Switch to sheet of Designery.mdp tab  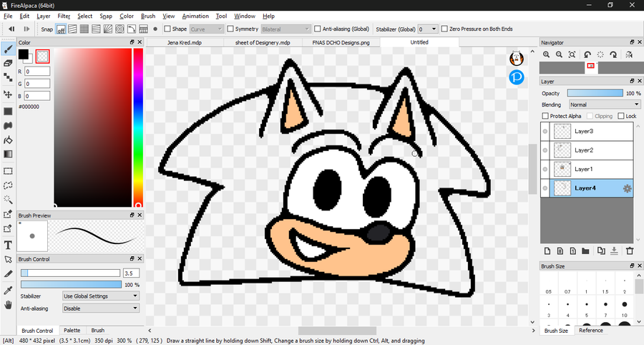[x=263, y=42]
